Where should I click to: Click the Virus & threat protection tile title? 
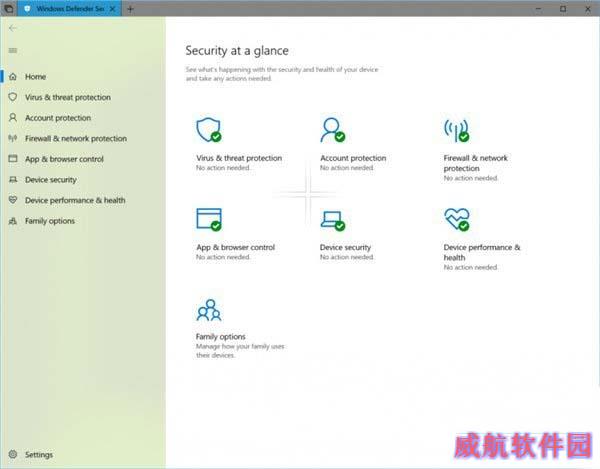tap(239, 158)
